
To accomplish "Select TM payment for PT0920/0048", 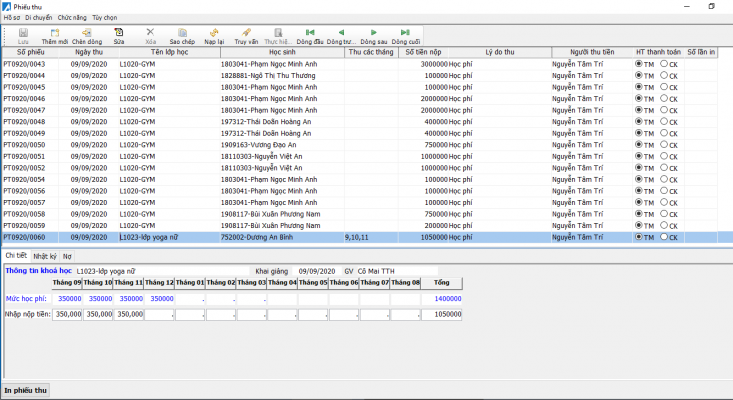I will pos(639,121).
